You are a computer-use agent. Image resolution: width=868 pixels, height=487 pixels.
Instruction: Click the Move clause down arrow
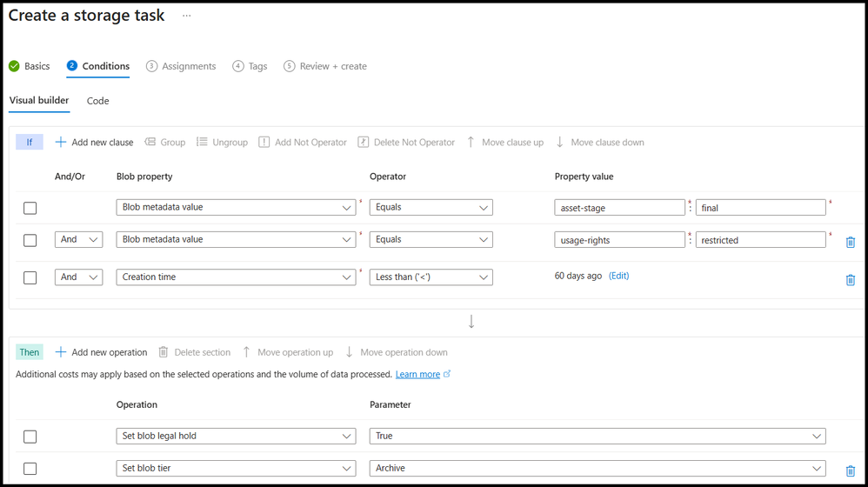(560, 143)
